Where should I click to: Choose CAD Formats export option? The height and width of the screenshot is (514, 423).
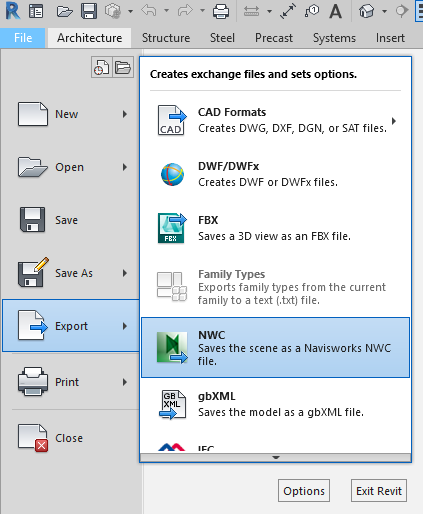(275, 120)
